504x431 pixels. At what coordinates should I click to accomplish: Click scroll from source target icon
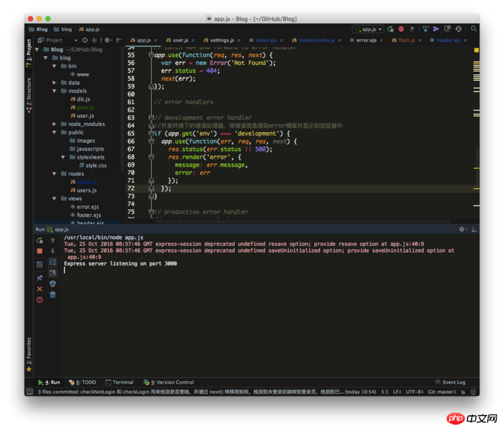(x=84, y=40)
